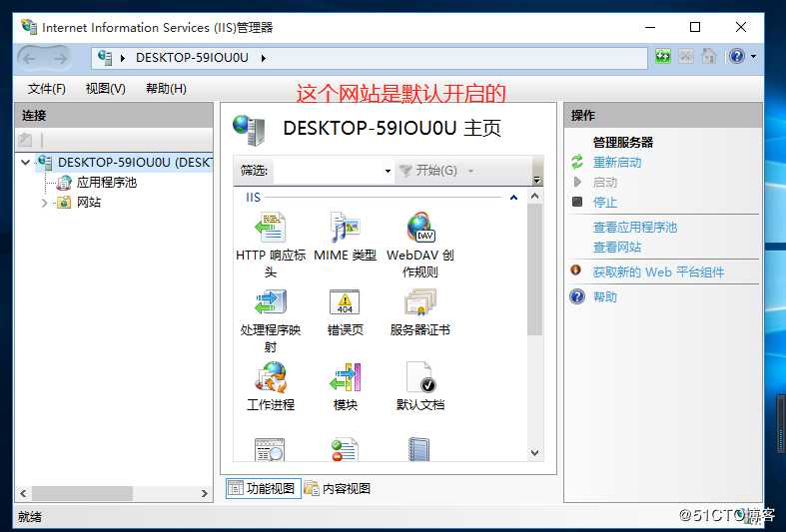Open the 帮助(H) menu
This screenshot has width=786, height=532.
pyautogui.click(x=166, y=89)
